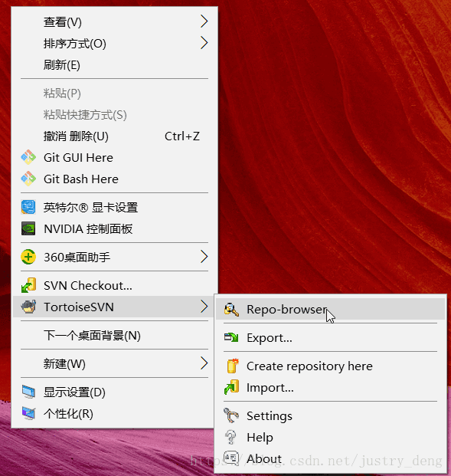
Task: Click the Settings wrench icon
Action: point(231,415)
